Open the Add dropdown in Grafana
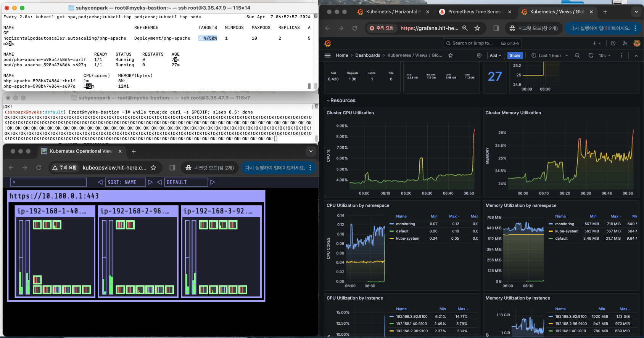 496,55
